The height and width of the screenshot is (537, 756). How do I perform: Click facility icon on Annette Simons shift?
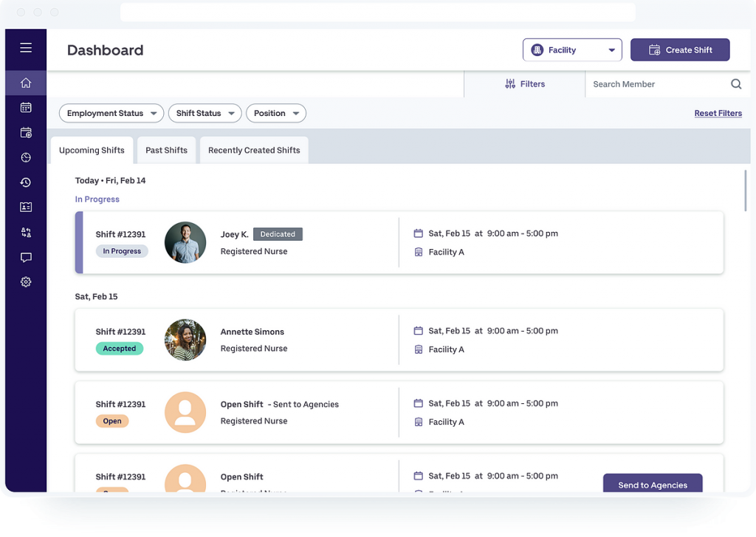click(x=418, y=349)
